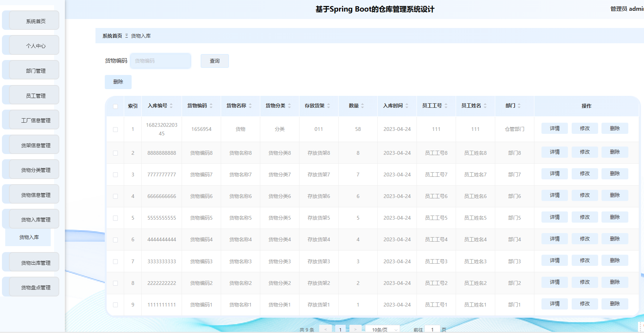Viewport: 644px width, 333px height.
Task: Click cell 仓管部门 in first row
Action: coord(515,129)
